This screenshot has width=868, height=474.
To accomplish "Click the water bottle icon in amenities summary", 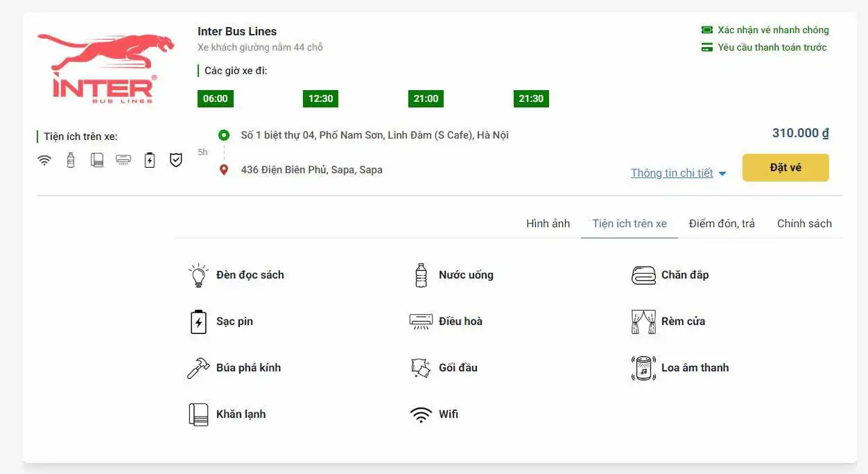I will pos(71,161).
